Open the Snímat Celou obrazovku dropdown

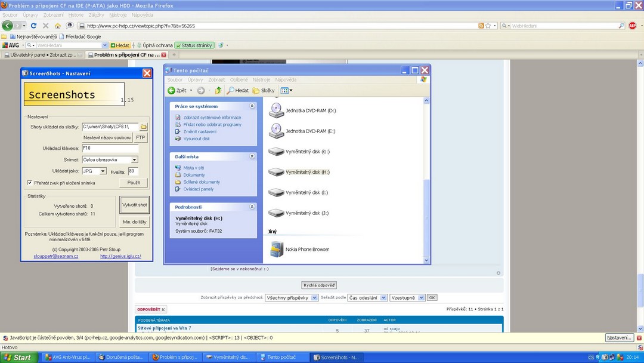coord(134,160)
